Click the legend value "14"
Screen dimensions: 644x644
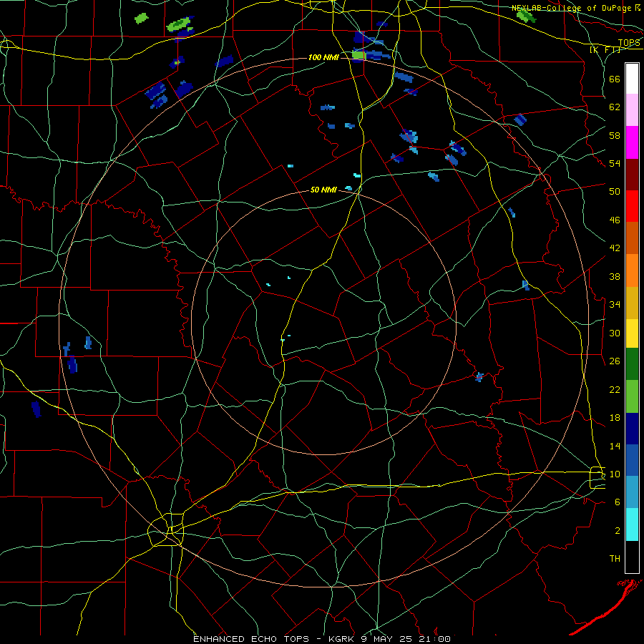tap(615, 446)
